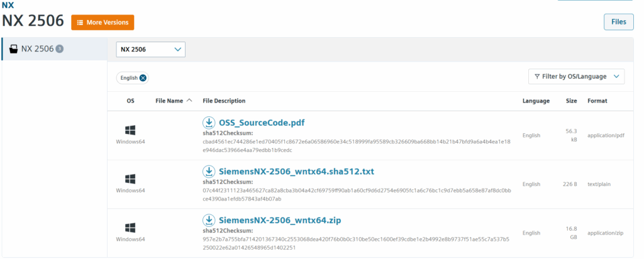Viewport: 644px width, 259px height.
Task: Remove the English language filter chip
Action: (143, 78)
